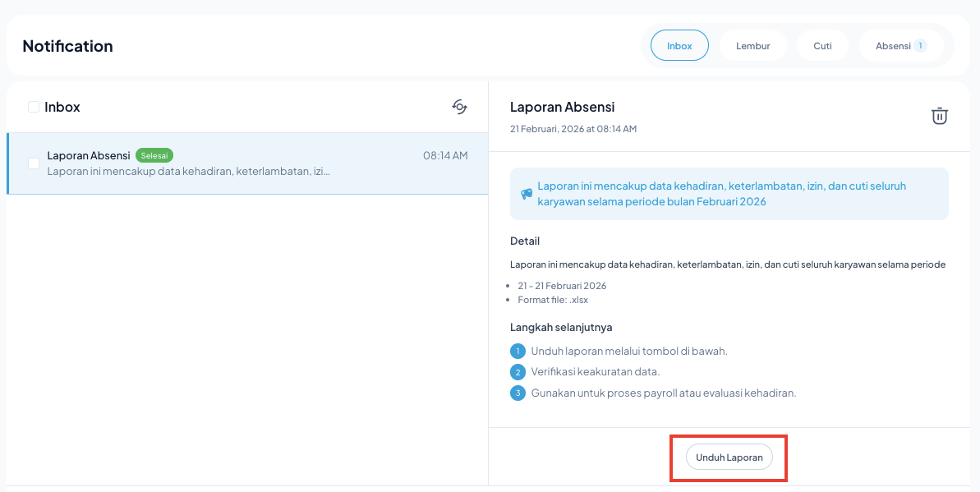The image size is (980, 492).
Task: Check the Laporan Absensi message checkbox
Action: point(34,163)
